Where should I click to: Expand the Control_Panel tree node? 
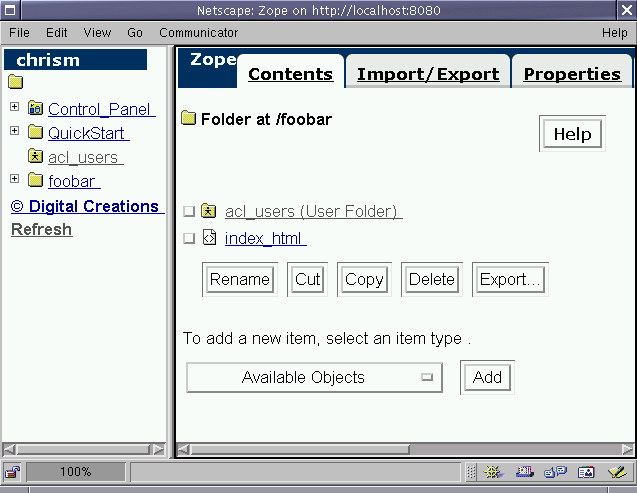click(15, 106)
